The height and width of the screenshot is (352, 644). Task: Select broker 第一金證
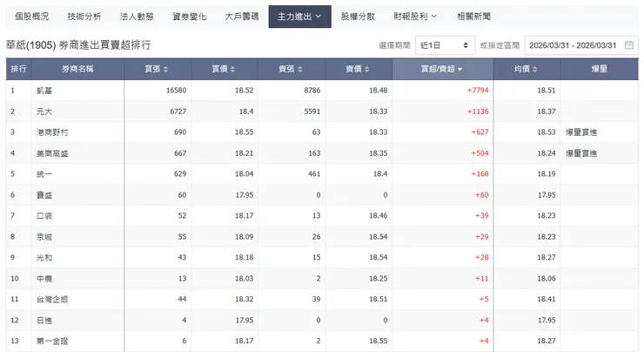tap(52, 341)
